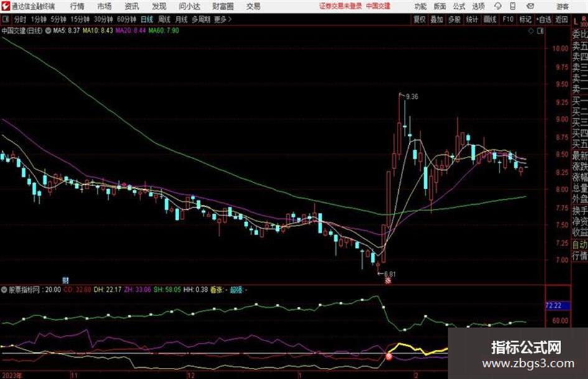Open the customer service headset icon
588x379 pixels.
pos(498,6)
